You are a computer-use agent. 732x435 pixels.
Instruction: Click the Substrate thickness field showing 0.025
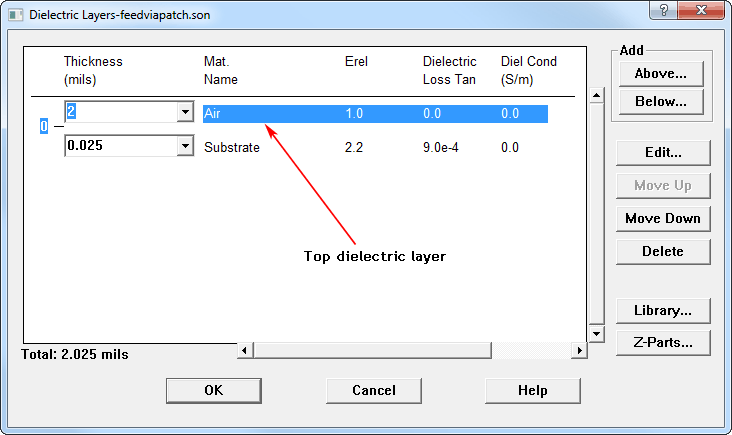tap(121, 146)
